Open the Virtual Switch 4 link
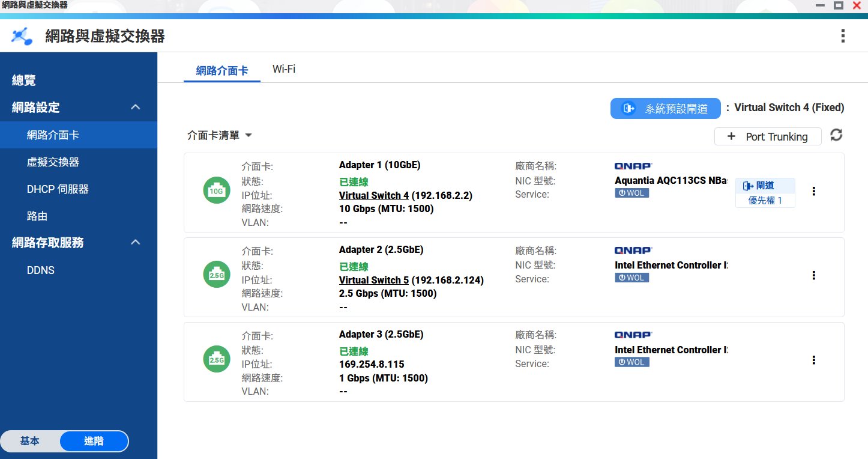Image resolution: width=868 pixels, height=459 pixels. click(x=373, y=195)
